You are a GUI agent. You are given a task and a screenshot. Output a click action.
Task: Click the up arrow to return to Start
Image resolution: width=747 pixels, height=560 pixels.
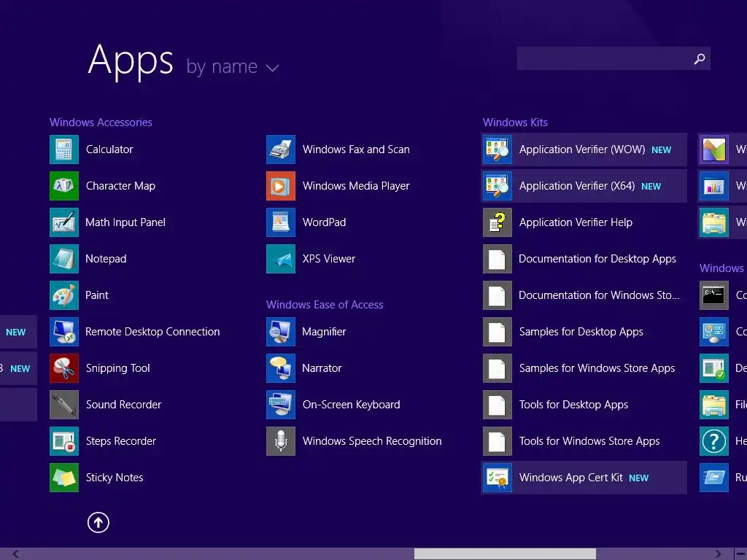pos(98,522)
